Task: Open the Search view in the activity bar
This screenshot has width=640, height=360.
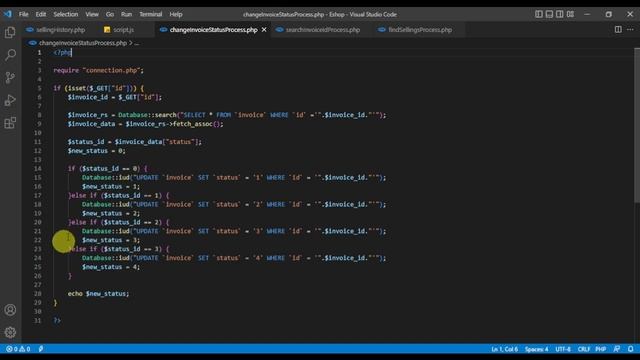Action: (10, 55)
